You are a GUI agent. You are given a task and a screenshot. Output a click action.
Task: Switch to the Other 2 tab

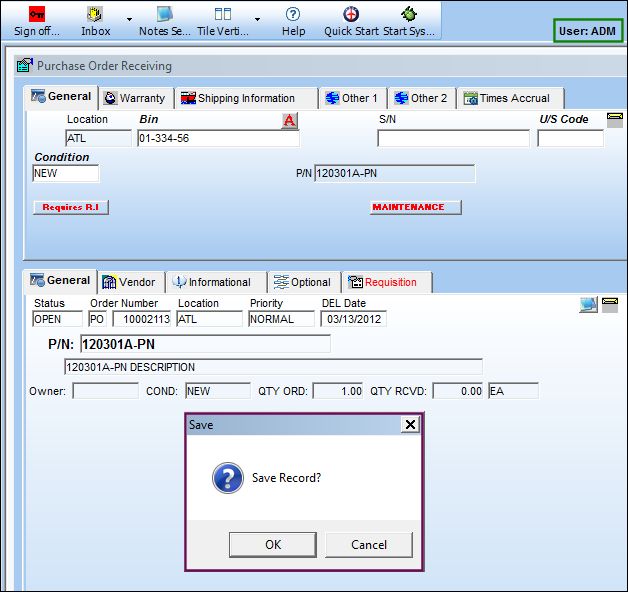(421, 98)
